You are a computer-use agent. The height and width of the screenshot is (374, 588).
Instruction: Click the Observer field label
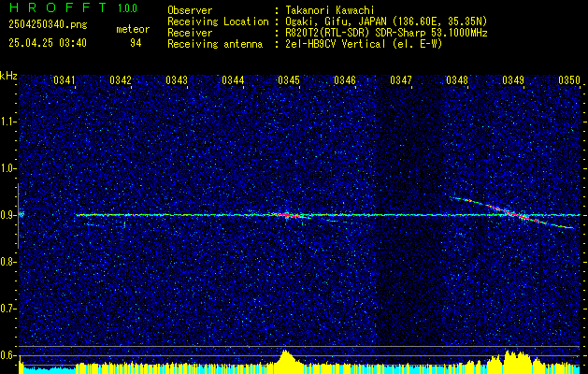[x=190, y=10]
